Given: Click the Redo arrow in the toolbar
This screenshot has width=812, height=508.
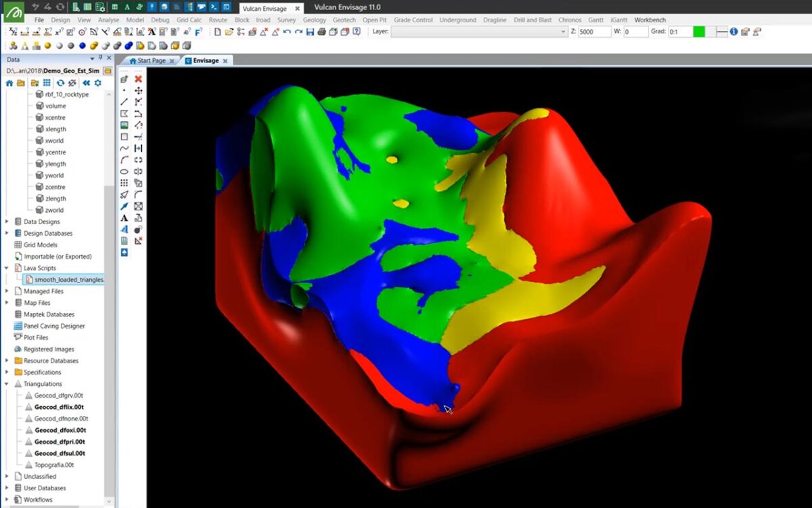Looking at the screenshot, I should [x=298, y=32].
